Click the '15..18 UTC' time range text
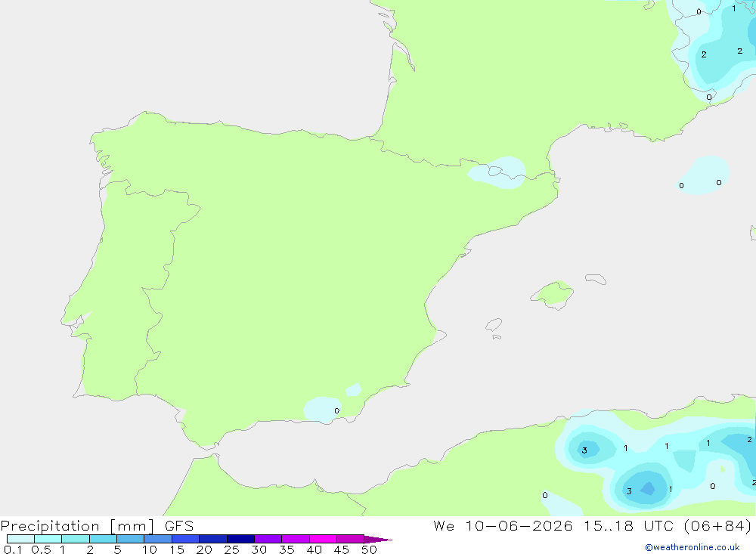 coord(628,525)
